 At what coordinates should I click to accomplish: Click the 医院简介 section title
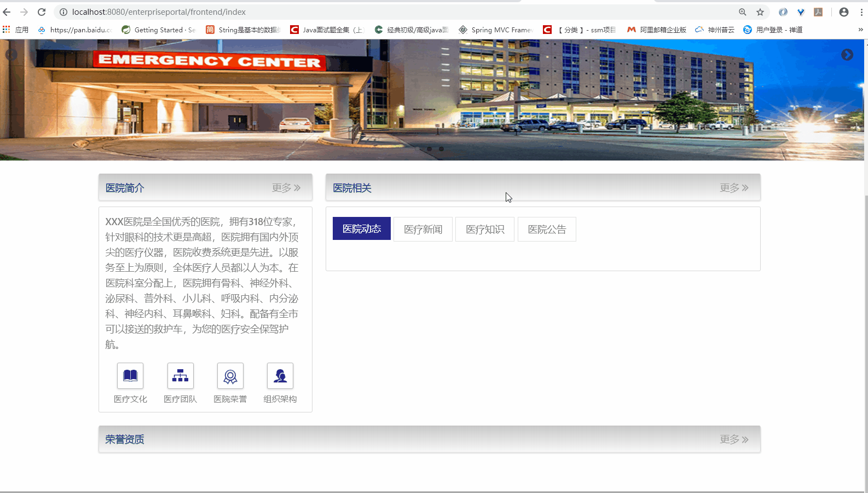coord(125,188)
